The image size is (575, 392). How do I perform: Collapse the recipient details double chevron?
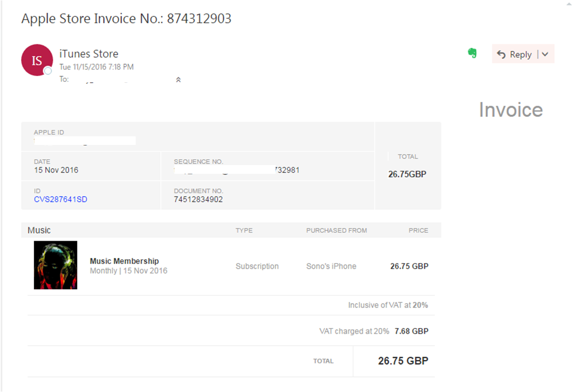pyautogui.click(x=178, y=79)
